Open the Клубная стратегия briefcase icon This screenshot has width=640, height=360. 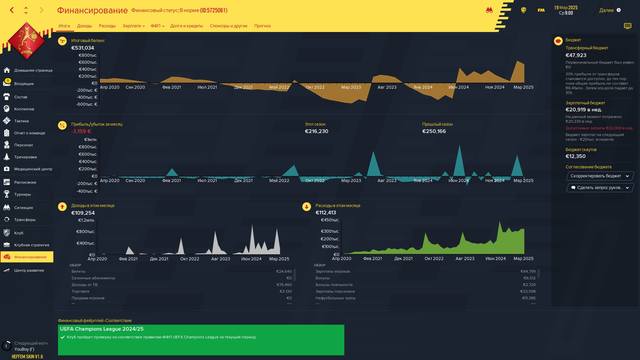[7, 245]
